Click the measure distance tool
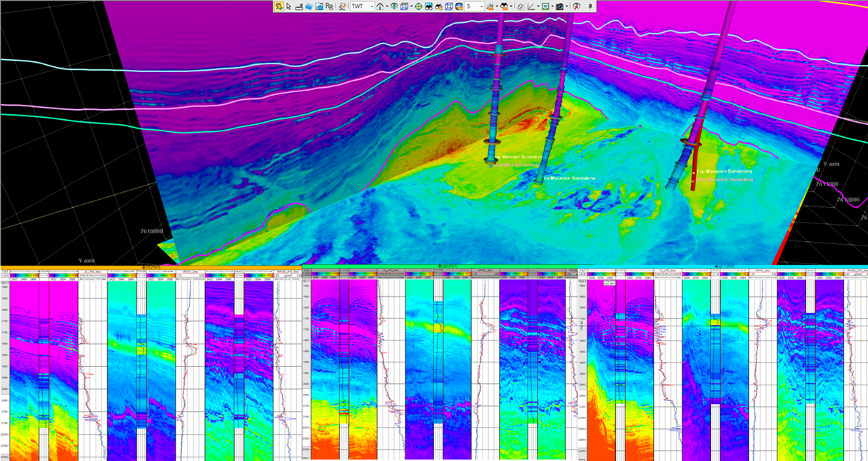The width and height of the screenshot is (868, 461). 298,7
